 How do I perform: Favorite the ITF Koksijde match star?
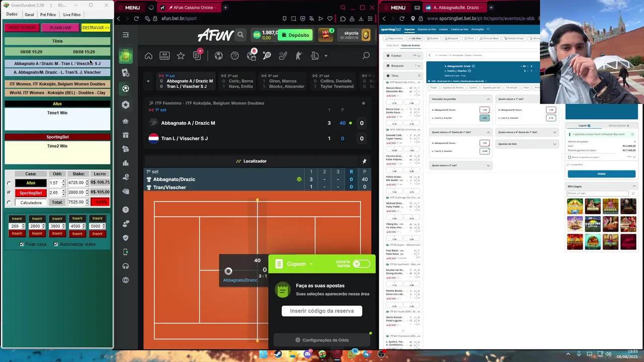coord(363,103)
